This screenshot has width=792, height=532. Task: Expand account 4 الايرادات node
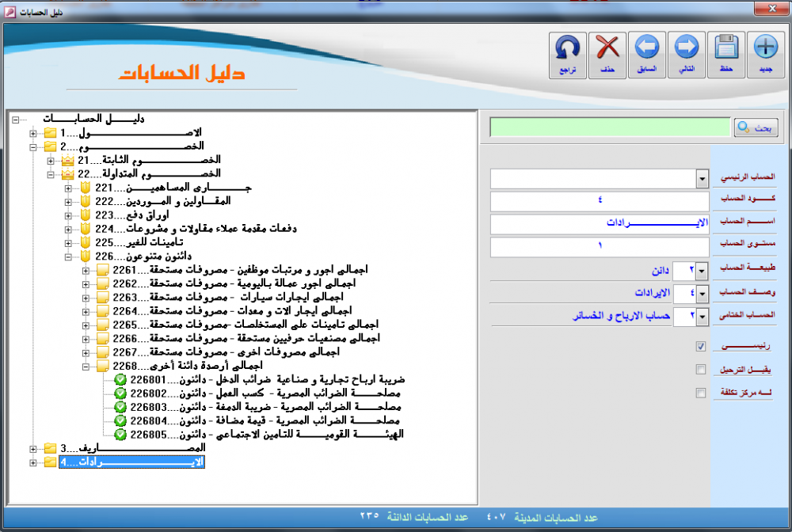[x=32, y=462]
